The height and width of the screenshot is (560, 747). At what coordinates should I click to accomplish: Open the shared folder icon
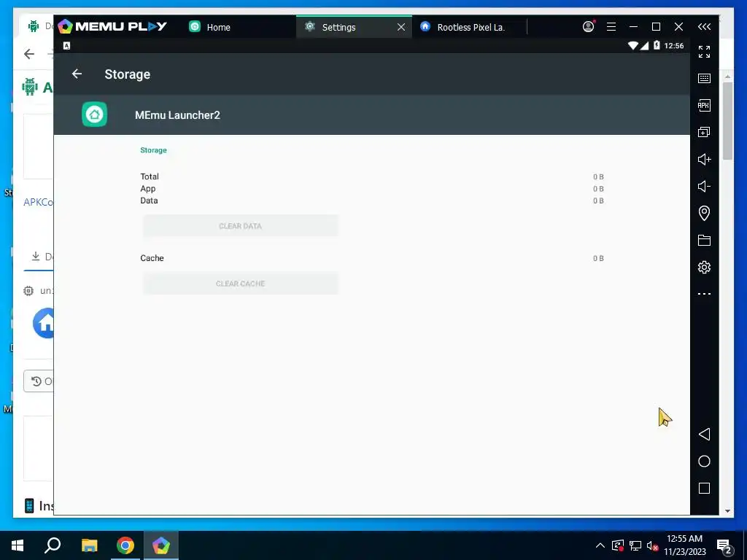704,240
